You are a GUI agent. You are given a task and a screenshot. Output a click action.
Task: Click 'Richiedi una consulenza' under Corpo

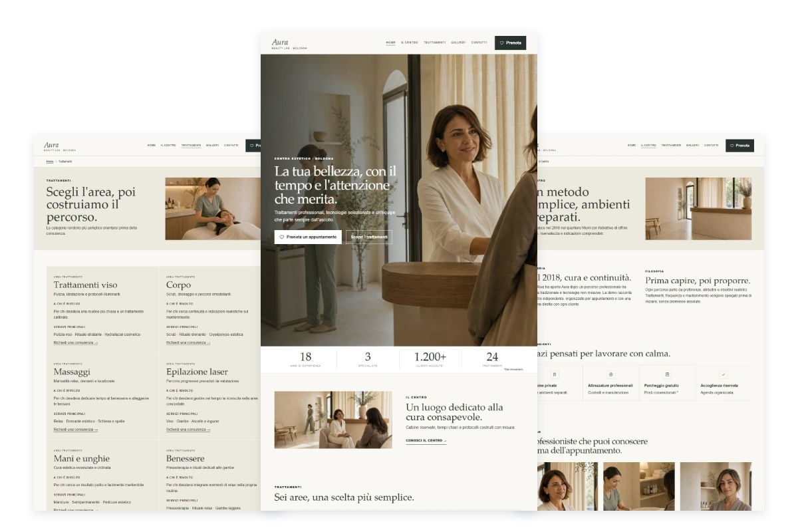point(188,342)
